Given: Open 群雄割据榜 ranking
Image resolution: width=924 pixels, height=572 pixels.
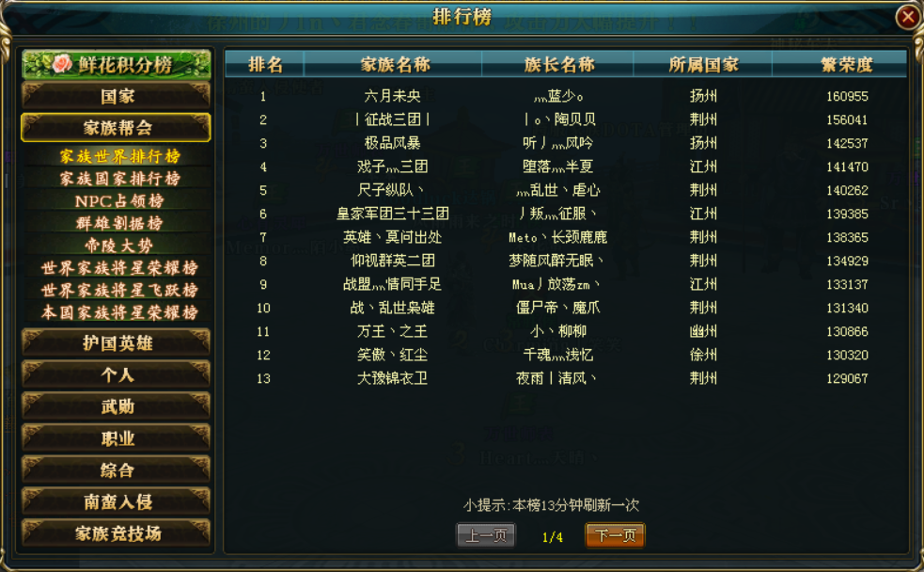Looking at the screenshot, I should coord(119,223).
